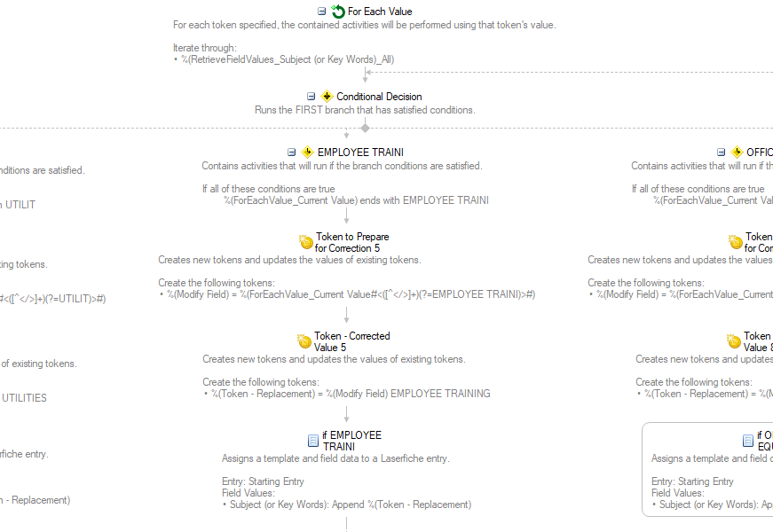
Task: Collapse the Conditional Decision activity
Action: (311, 96)
